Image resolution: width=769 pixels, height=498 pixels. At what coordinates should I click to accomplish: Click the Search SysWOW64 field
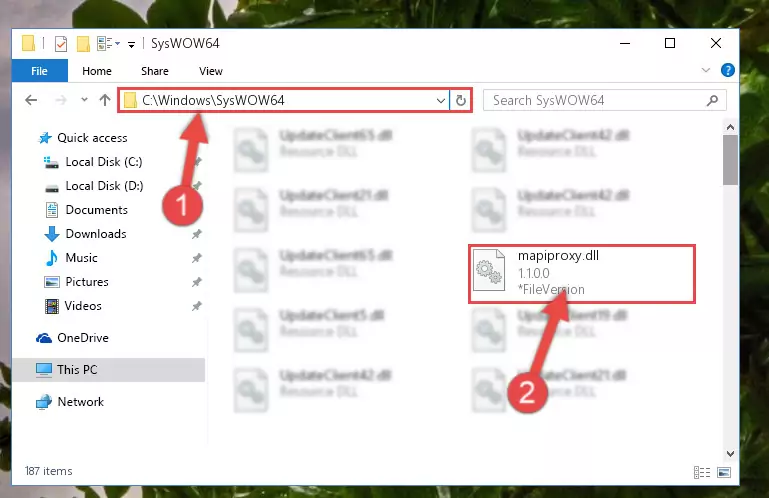604,101
